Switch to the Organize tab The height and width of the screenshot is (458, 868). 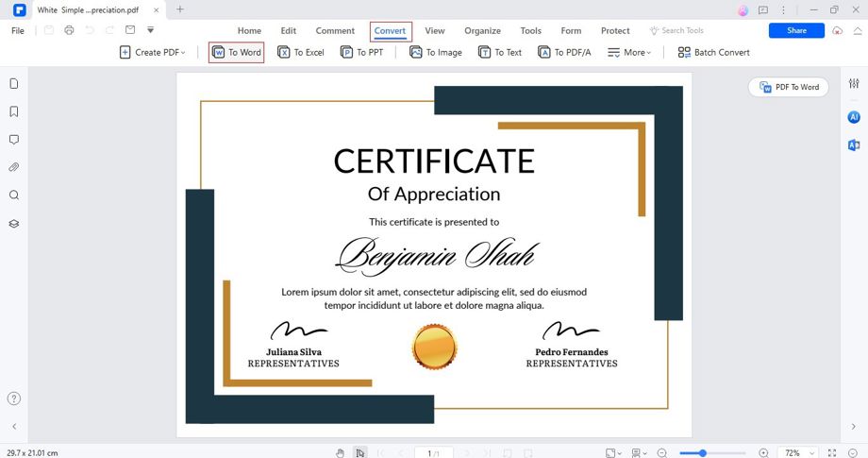click(482, 30)
